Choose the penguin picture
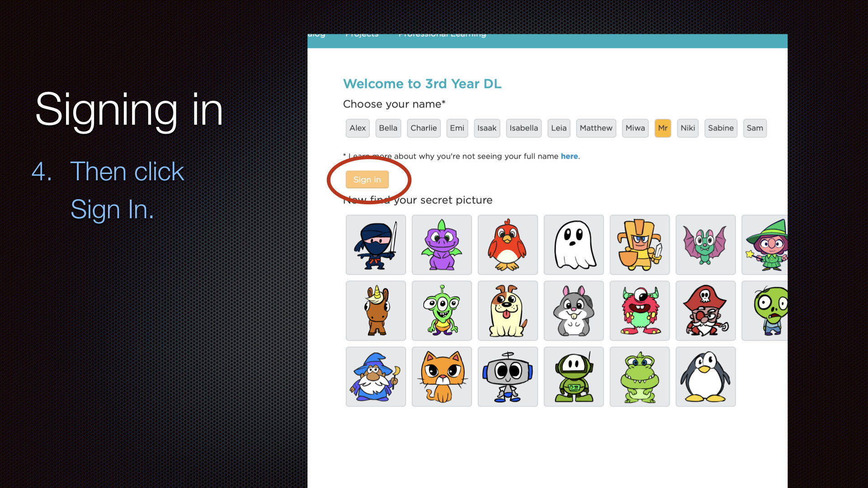 [706, 377]
